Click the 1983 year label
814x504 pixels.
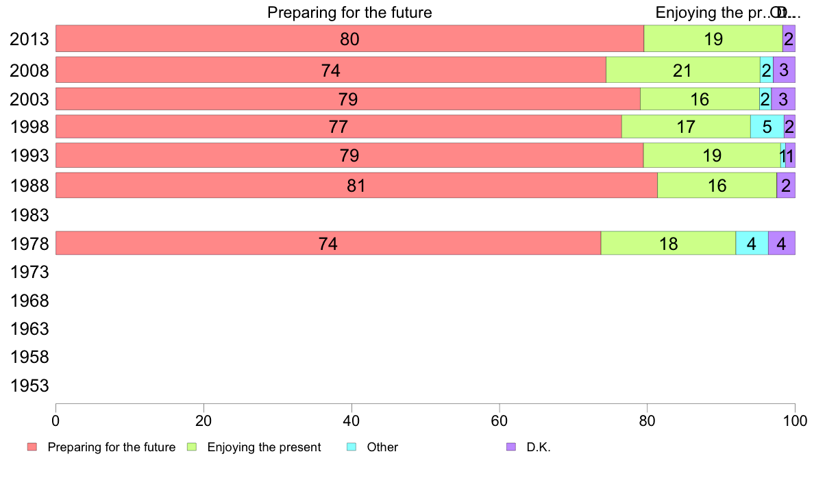[29, 215]
